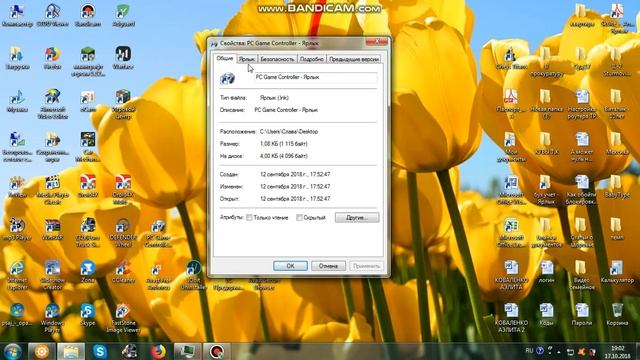The height and width of the screenshot is (360, 640).
Task: Open the Безопасность tab
Action: (x=277, y=59)
